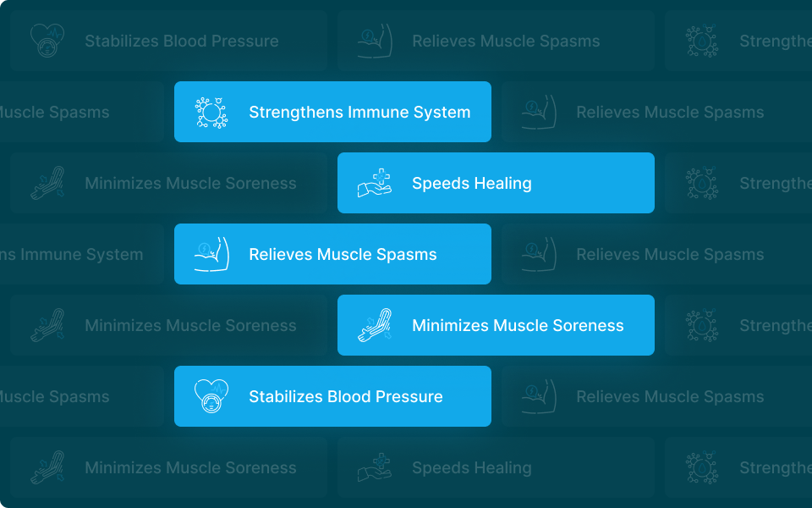
Task: Click the faded heart icon on dimmed Stabilizes Blood Pressure
Action: [47, 41]
